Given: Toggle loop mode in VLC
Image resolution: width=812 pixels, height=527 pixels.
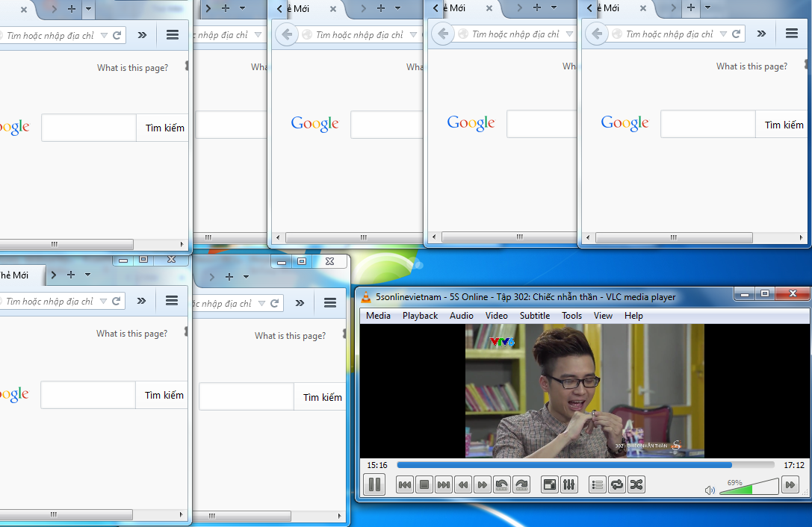Looking at the screenshot, I should pyautogui.click(x=616, y=484).
